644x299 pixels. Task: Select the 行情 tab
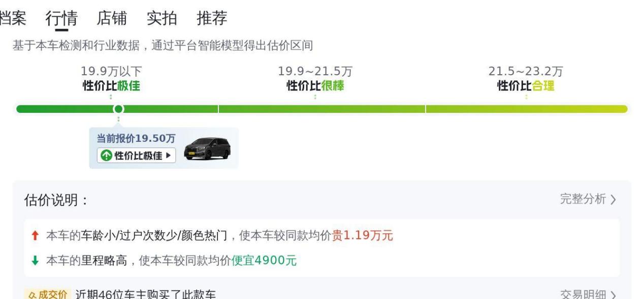click(x=61, y=18)
